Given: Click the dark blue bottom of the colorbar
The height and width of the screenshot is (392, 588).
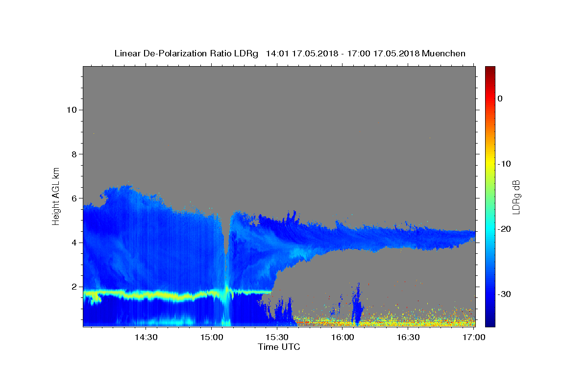Looking at the screenshot, I should point(490,321).
